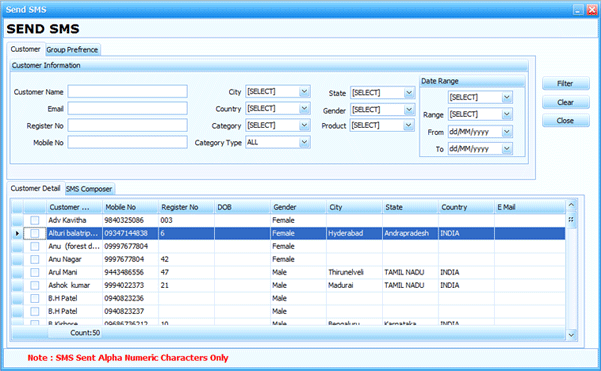Tick the checkbox for Adv Kavitha
Screen dimensions: 601x371
[34, 220]
